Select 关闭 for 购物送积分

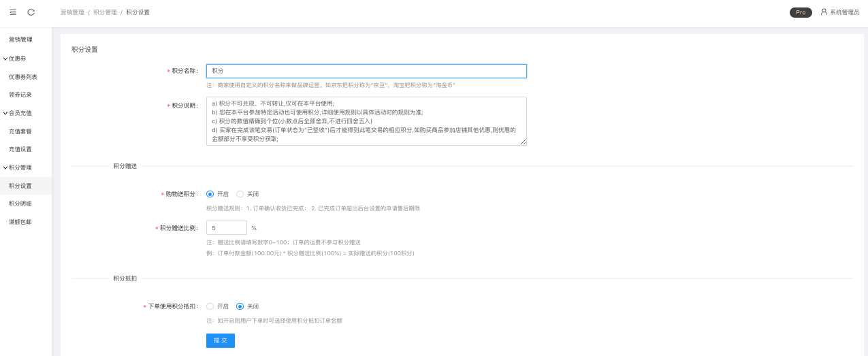pos(240,194)
